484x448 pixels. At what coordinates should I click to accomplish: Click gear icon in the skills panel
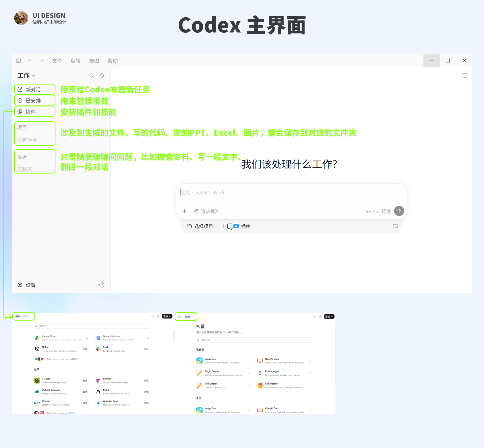[320, 317]
